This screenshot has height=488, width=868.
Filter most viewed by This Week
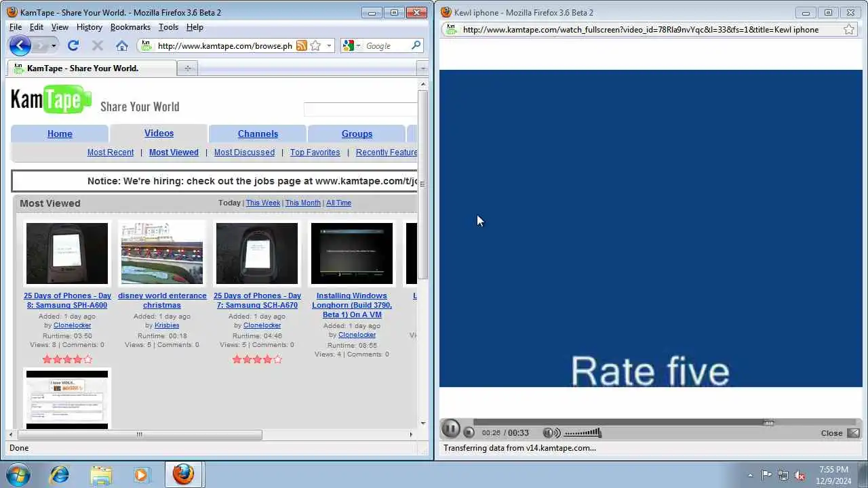[x=263, y=203]
